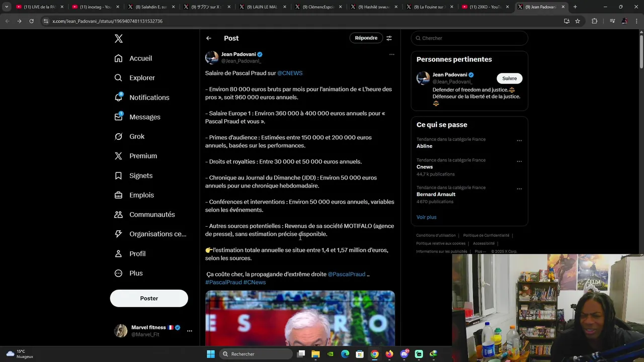The image size is (644, 362).
Task: Click the Répondre button
Action: pos(366,38)
